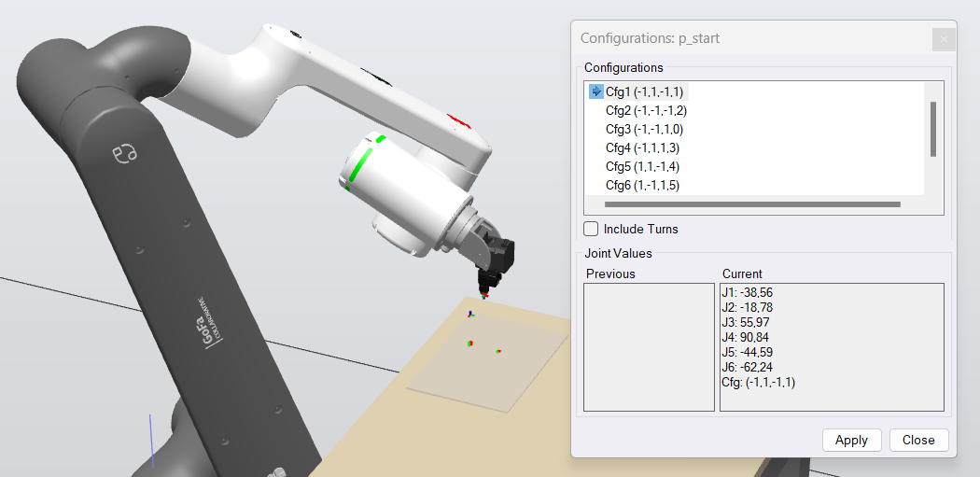
Task: Pick Cfg5 (1,1,-1,4) configuration
Action: (642, 166)
